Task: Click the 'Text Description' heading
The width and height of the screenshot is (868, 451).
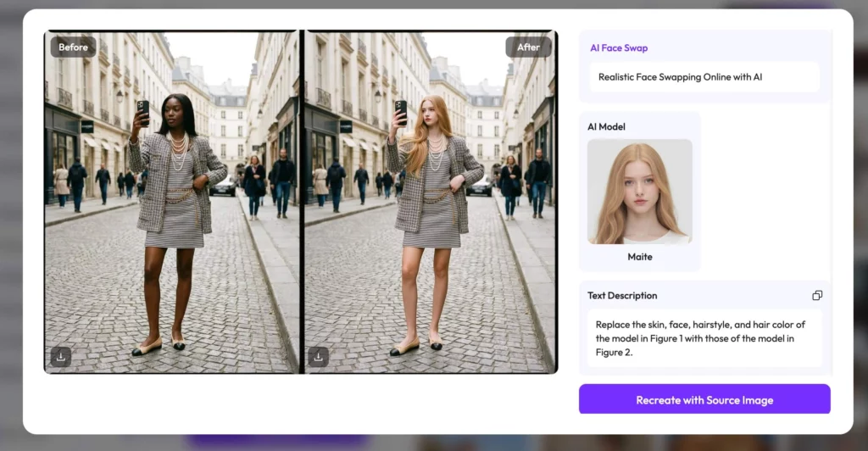Action: (x=622, y=296)
